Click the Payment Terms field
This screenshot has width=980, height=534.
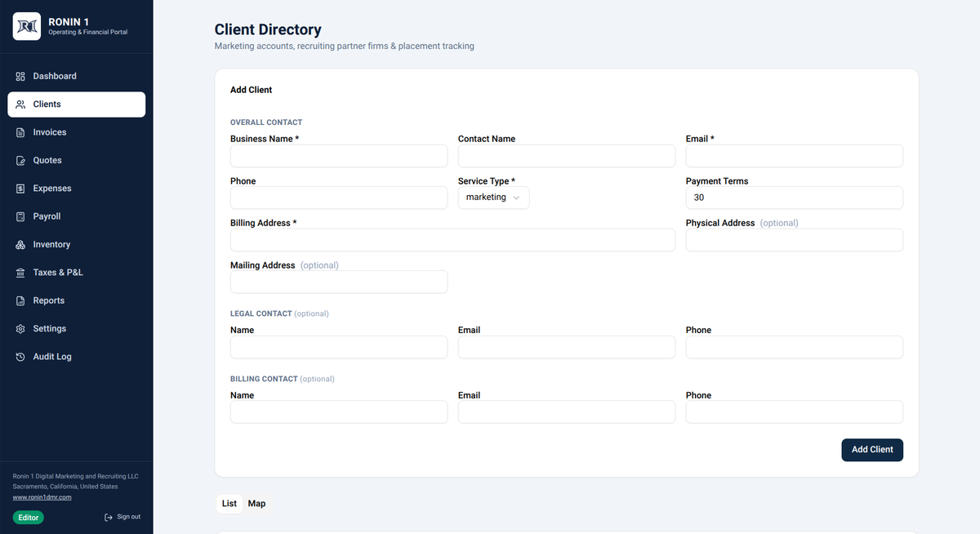[x=795, y=198]
